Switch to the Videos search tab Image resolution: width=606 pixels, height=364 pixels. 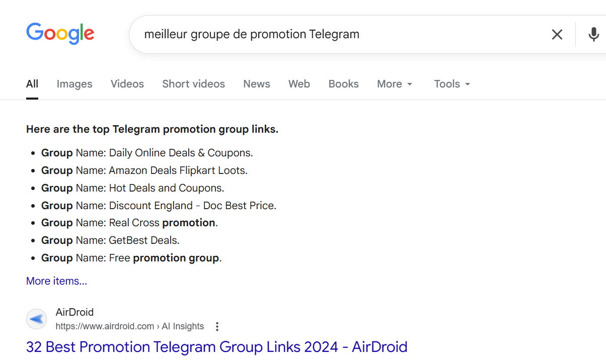127,84
